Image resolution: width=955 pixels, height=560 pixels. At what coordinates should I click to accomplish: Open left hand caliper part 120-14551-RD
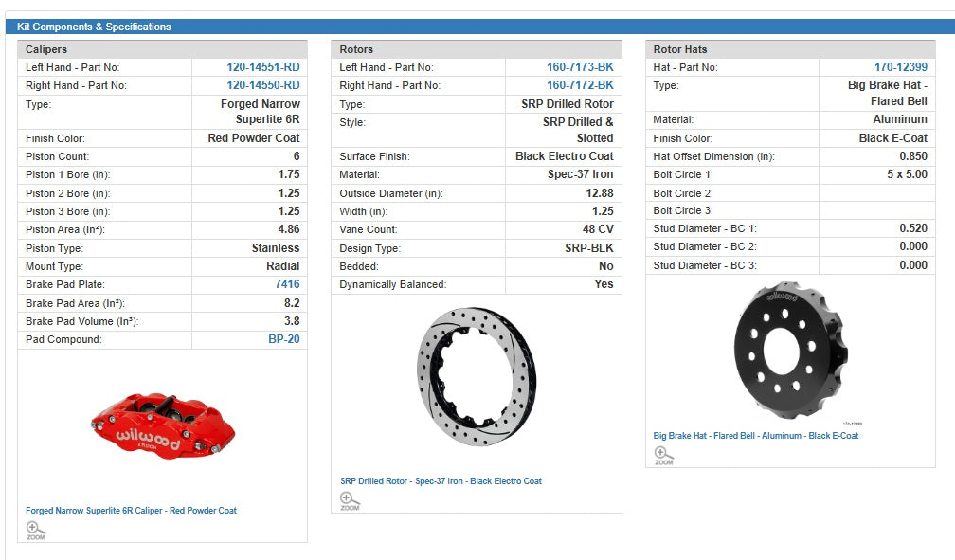pos(263,67)
